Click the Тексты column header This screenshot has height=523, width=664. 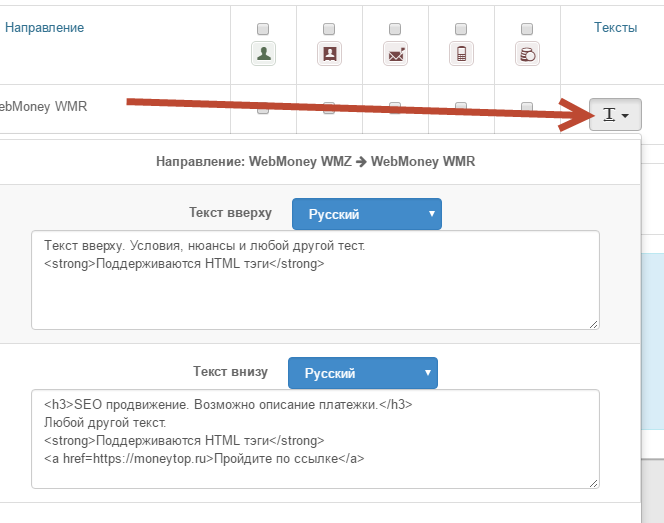pyautogui.click(x=615, y=28)
